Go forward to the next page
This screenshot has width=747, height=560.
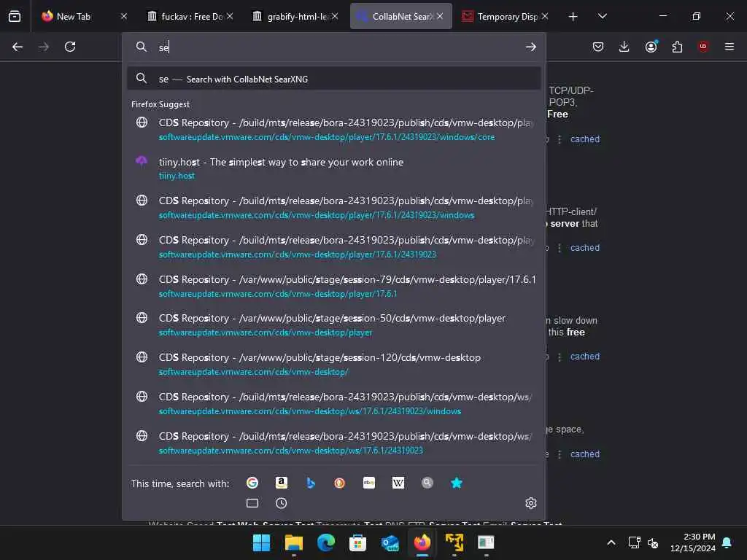[x=44, y=47]
